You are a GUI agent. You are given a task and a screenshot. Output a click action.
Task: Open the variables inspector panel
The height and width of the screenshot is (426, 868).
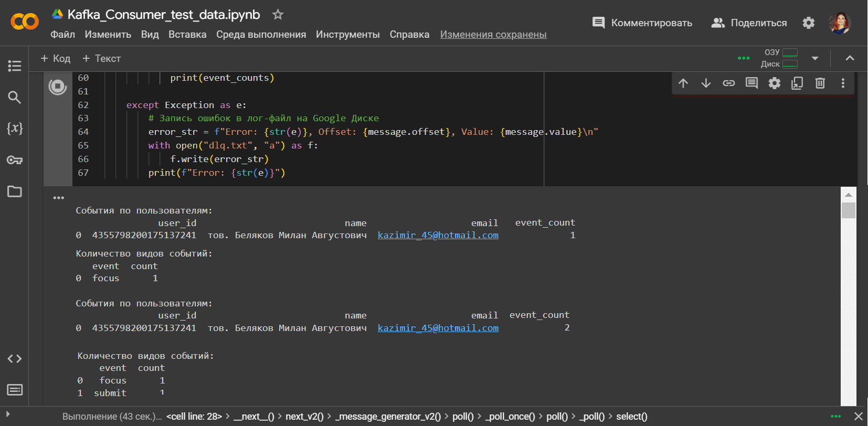pyautogui.click(x=15, y=129)
